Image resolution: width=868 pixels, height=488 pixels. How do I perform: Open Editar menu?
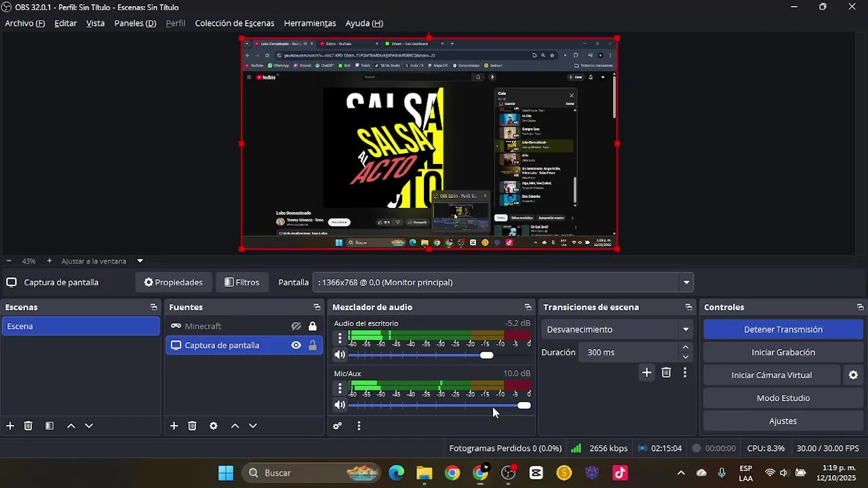point(66,23)
